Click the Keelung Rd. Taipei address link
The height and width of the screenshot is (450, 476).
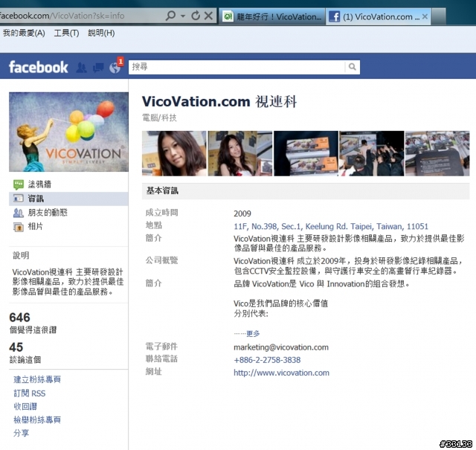click(331, 227)
